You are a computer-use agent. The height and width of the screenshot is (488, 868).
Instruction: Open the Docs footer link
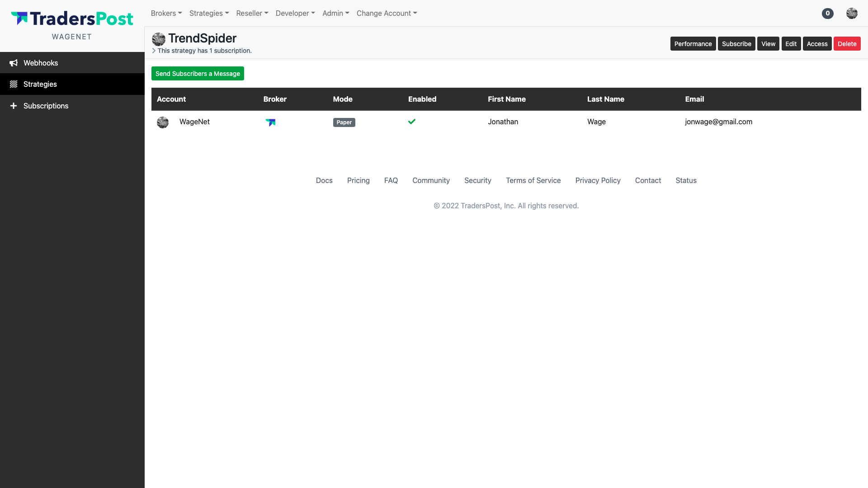(x=324, y=180)
